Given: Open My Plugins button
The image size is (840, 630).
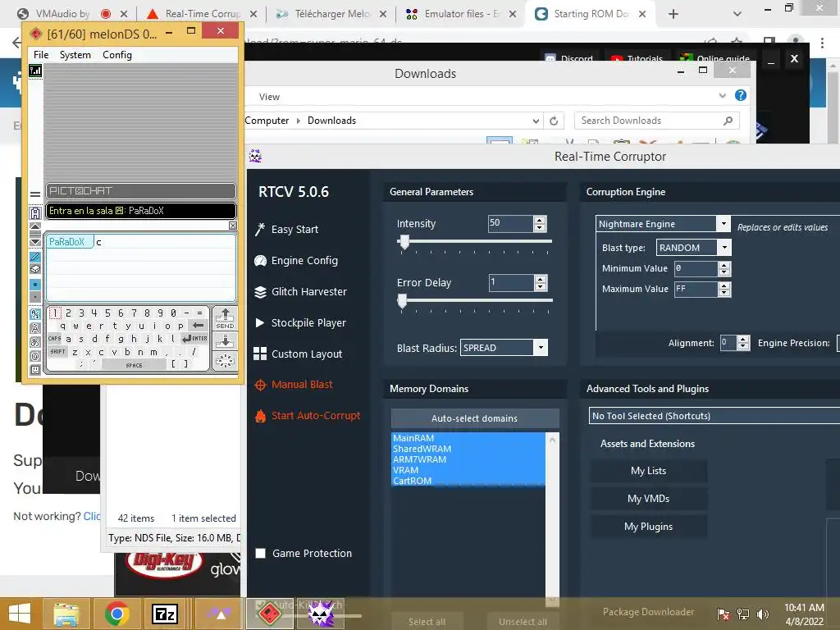Looking at the screenshot, I should pos(648,527).
